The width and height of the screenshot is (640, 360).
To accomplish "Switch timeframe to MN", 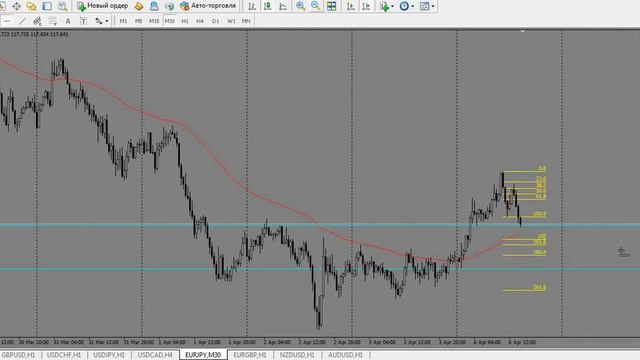I will [x=246, y=21].
